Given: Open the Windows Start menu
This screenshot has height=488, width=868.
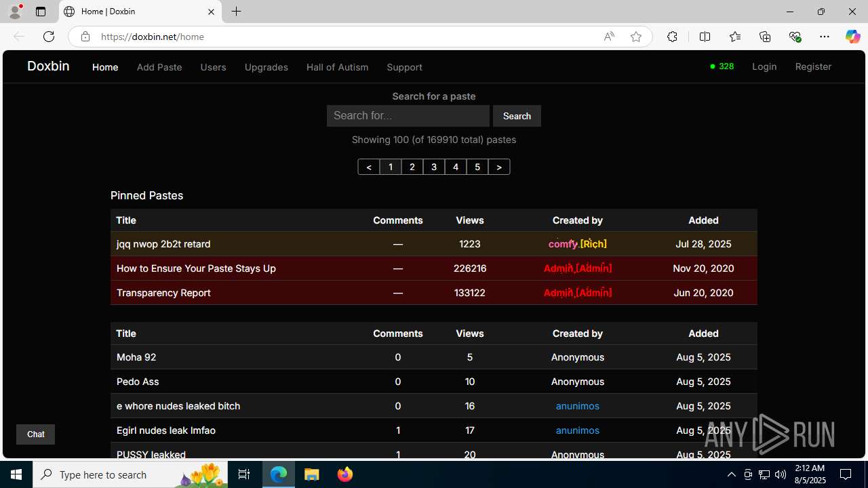Looking at the screenshot, I should click(x=16, y=474).
